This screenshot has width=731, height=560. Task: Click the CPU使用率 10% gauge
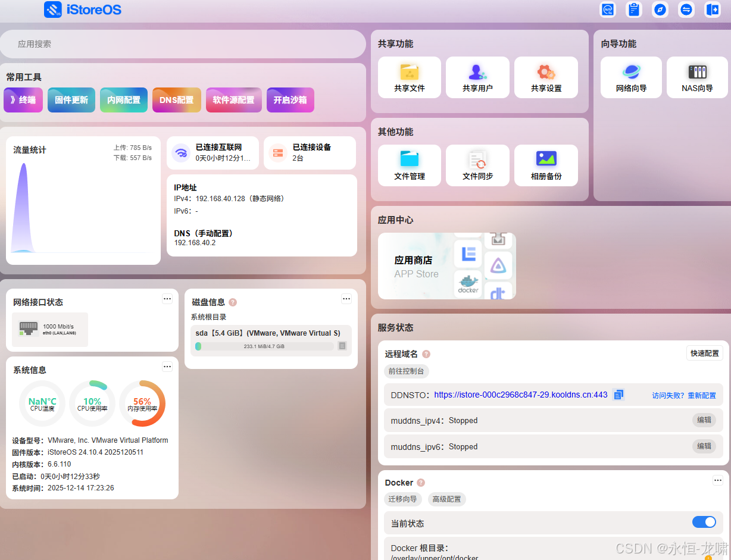click(x=92, y=403)
